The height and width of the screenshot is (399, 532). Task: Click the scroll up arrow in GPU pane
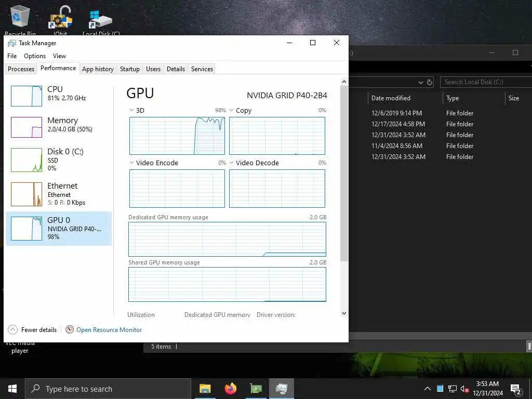click(344, 82)
